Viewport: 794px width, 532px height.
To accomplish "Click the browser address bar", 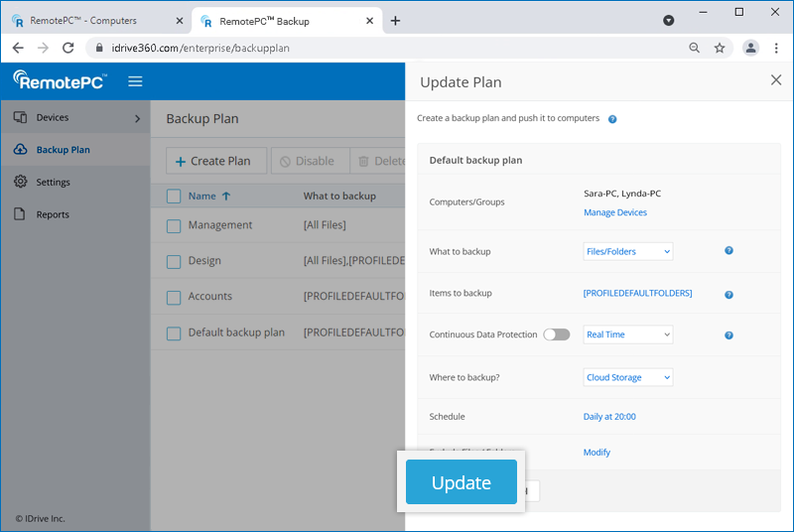I will pyautogui.click(x=387, y=48).
